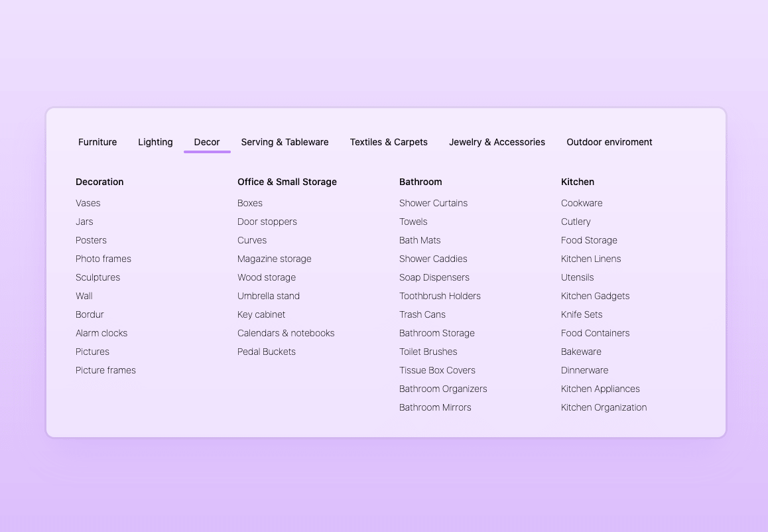Select Dinnerware category
This screenshot has width=768, height=532.
584,370
